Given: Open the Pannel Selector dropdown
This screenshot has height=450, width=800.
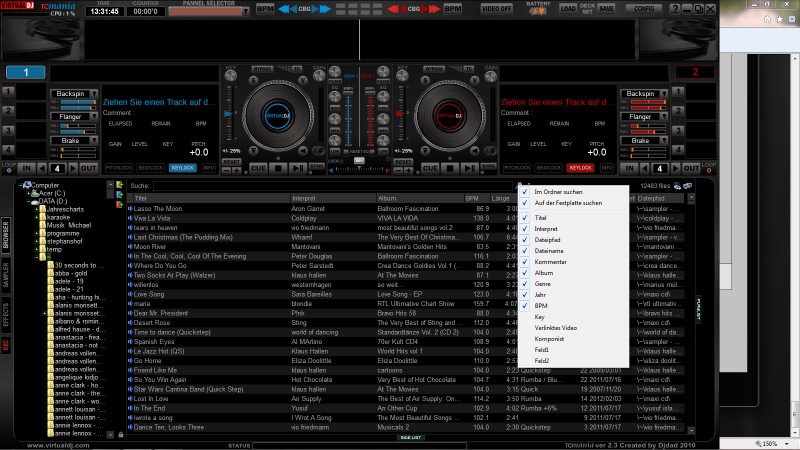Looking at the screenshot, I should pos(246,11).
